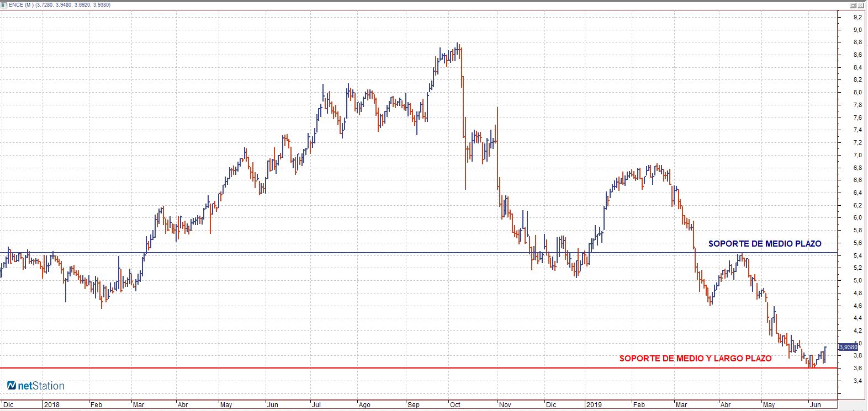868x411 pixels.
Task: Click the 7,0 price axis label
Action: pyautogui.click(x=858, y=155)
